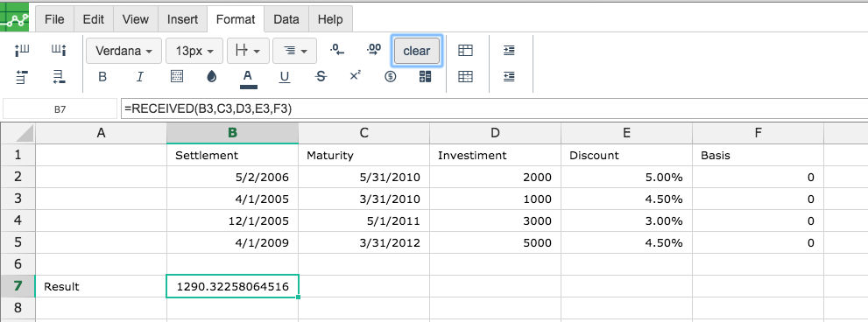Screen dimensions: 868x322
Task: Open the cell borders icon
Action: click(x=177, y=77)
